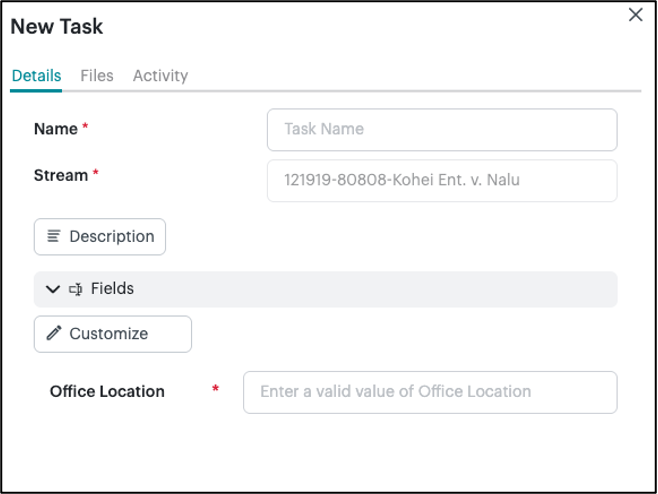Go to the Activity tab

click(160, 76)
